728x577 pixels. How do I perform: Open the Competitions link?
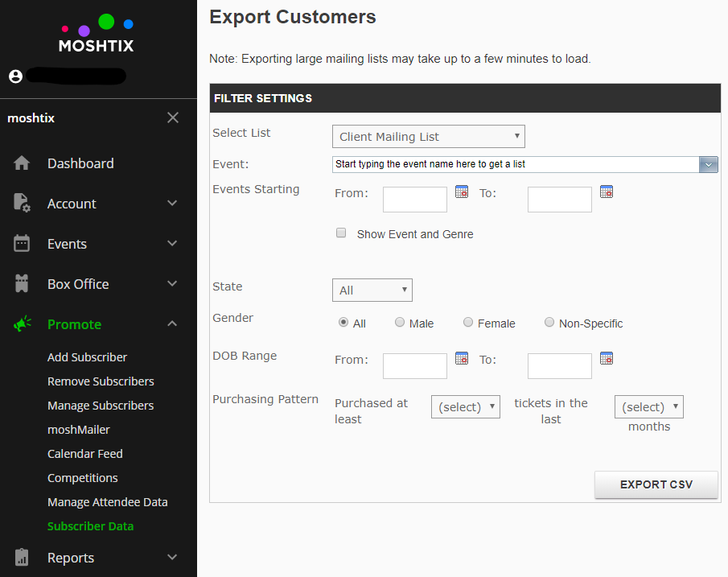pos(83,478)
